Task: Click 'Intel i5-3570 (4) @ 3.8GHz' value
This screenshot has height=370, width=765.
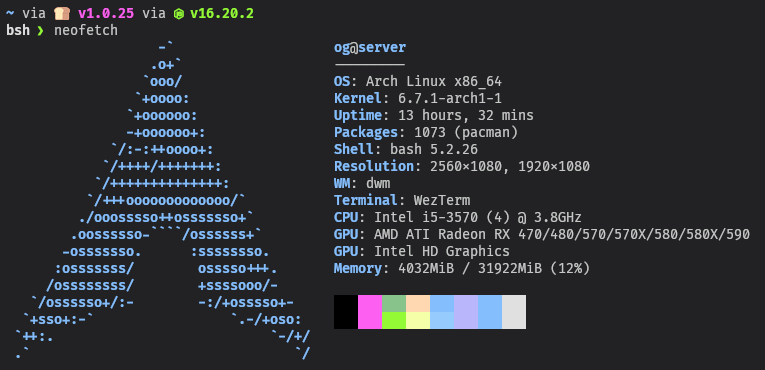Action: pyautogui.click(x=478, y=218)
